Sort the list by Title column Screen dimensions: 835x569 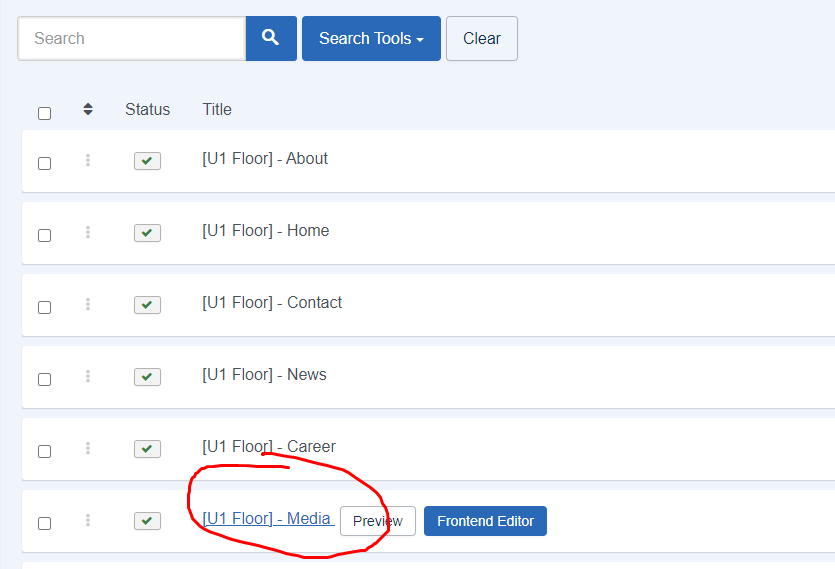tap(217, 109)
